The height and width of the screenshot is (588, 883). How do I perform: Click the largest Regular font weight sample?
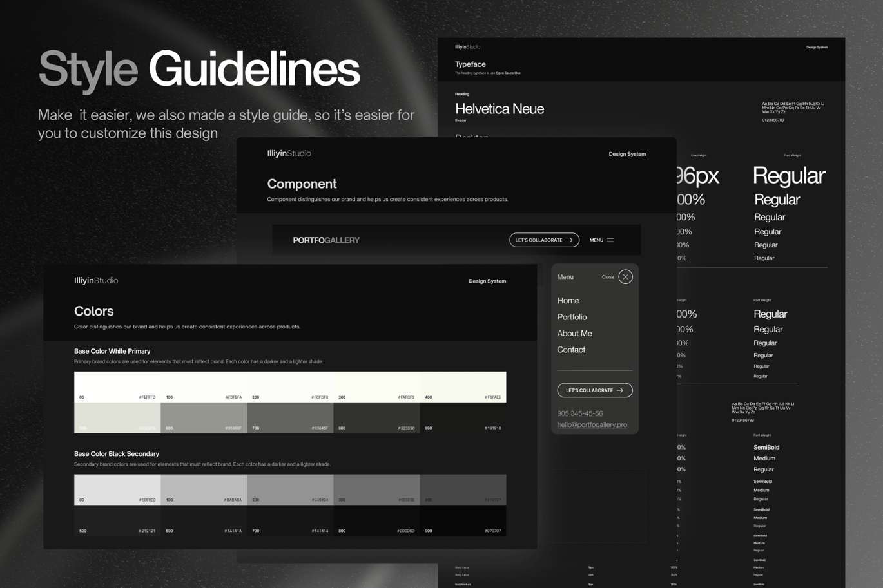click(x=789, y=175)
